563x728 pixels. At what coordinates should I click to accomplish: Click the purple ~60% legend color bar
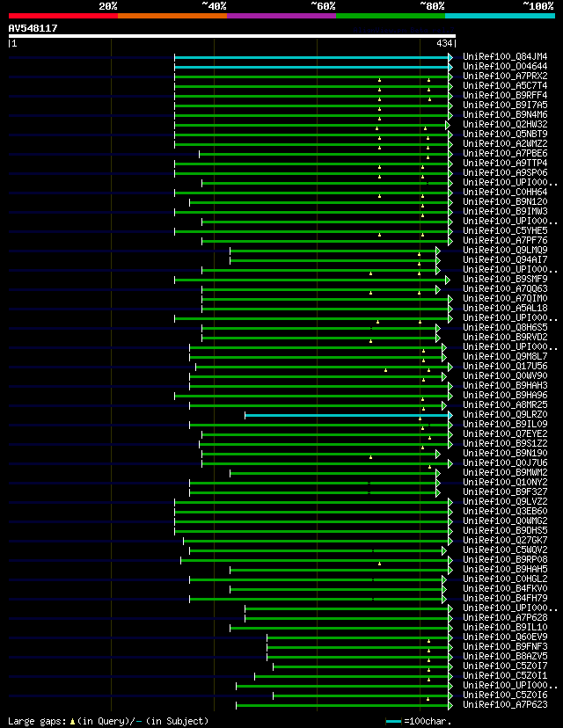tap(281, 16)
